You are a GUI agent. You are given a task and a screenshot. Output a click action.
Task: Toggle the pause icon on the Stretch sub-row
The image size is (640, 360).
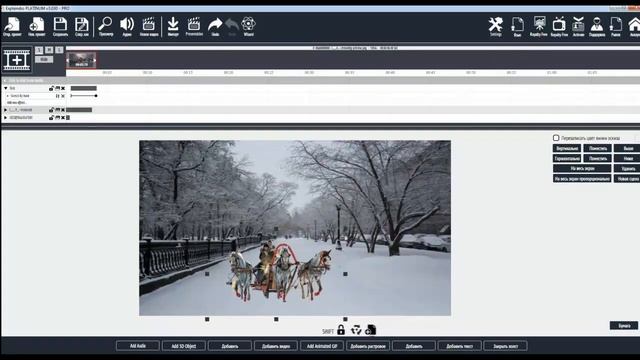58,96
